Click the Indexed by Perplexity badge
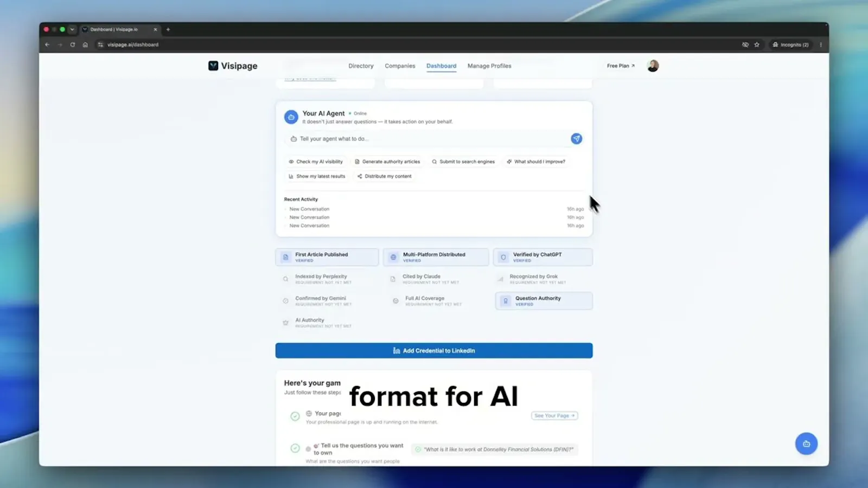The image size is (868, 488). point(323,279)
